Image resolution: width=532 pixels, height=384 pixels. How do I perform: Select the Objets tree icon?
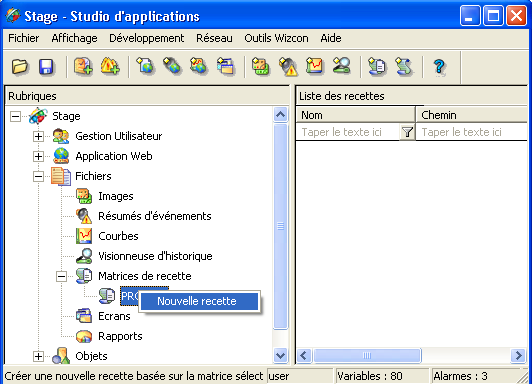(x=61, y=356)
